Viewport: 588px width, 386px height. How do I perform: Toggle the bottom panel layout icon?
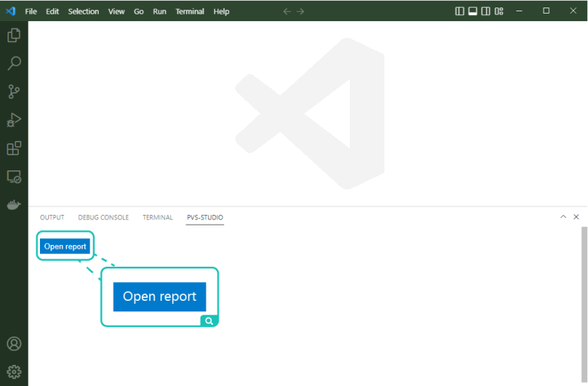tap(473, 11)
